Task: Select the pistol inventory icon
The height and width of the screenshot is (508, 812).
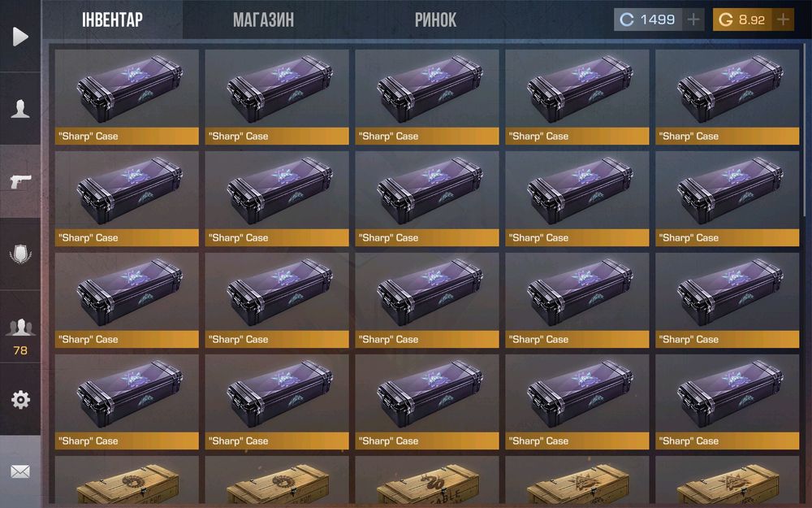Action: click(20, 181)
